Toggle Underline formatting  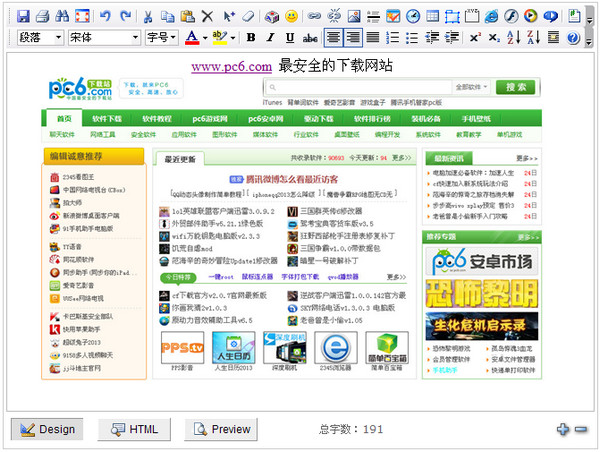click(x=290, y=38)
